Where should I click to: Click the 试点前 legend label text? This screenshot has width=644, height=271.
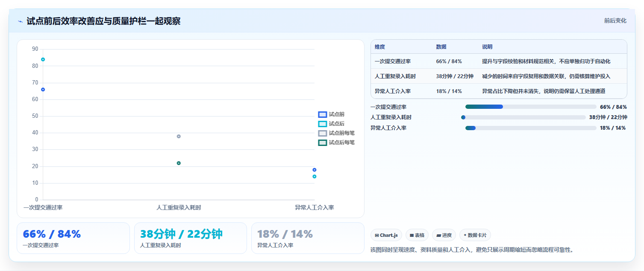pos(337,114)
